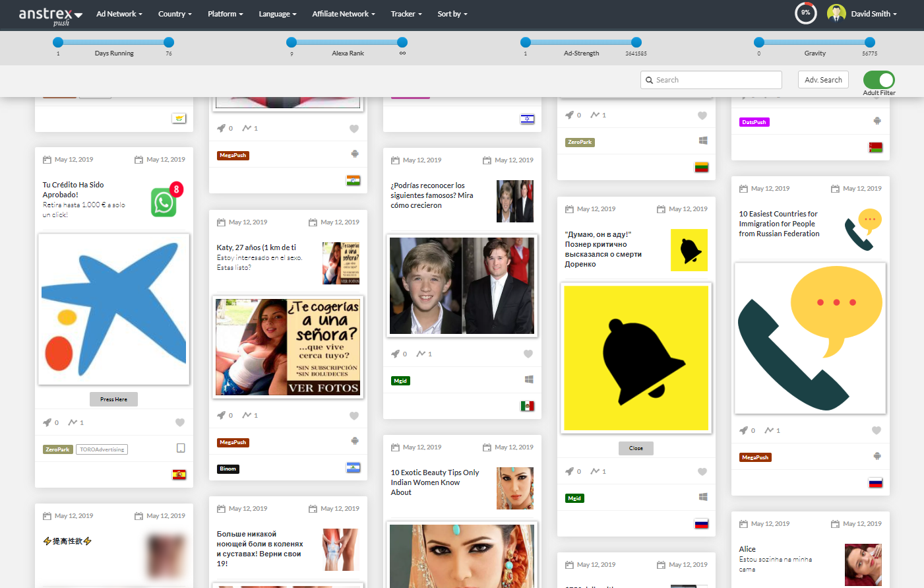Click the Days Running maximum slider handle
This screenshot has height=588, width=924.
[x=169, y=42]
